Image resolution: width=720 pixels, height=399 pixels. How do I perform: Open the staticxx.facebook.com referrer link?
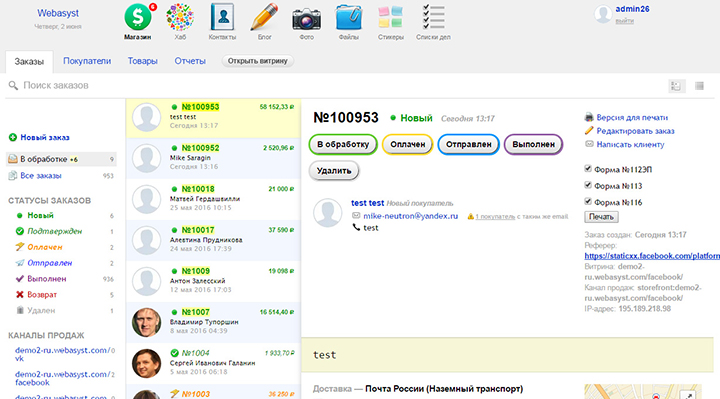tap(652, 256)
